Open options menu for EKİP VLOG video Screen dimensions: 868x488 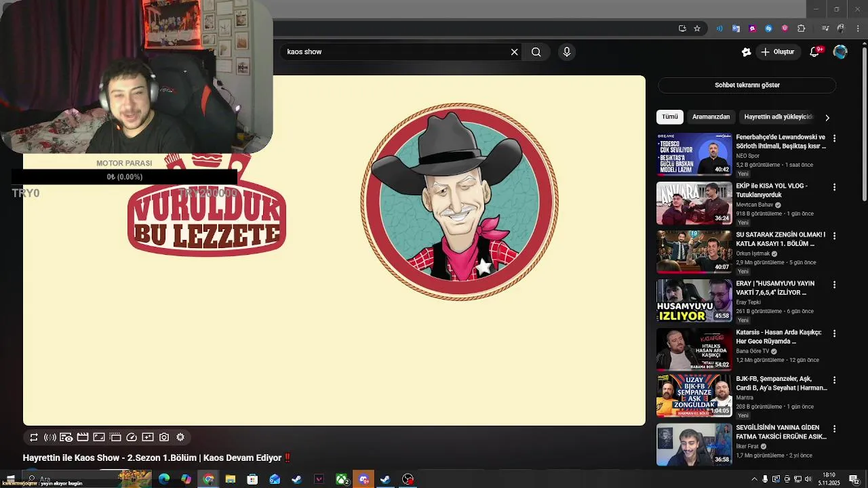point(834,187)
